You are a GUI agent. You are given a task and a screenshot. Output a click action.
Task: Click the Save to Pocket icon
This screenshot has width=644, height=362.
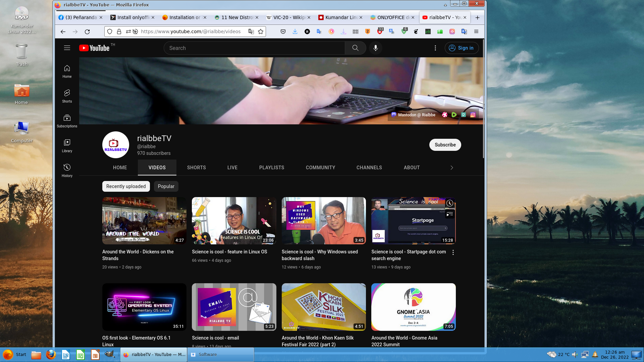(x=283, y=32)
